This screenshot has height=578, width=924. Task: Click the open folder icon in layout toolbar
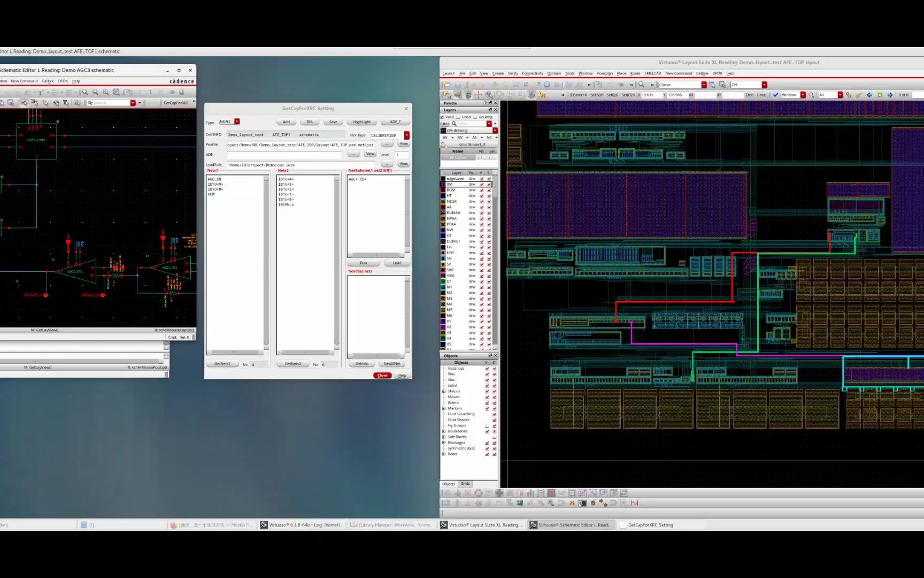446,85
